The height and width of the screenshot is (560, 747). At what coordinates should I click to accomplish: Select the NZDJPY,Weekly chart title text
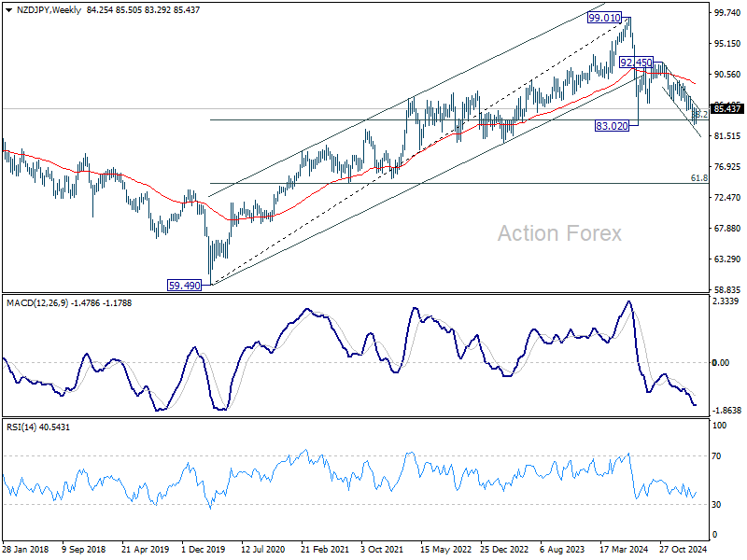pyautogui.click(x=49, y=9)
